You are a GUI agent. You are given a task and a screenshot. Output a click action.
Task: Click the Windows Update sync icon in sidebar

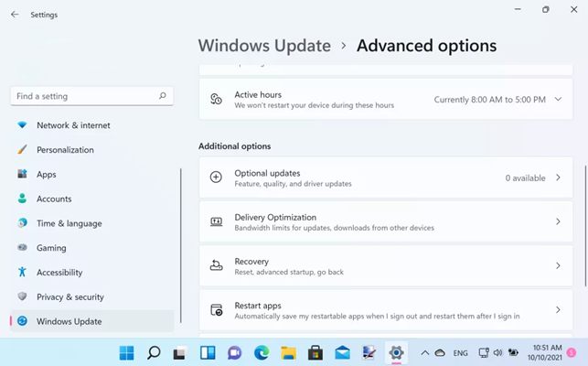[22, 321]
